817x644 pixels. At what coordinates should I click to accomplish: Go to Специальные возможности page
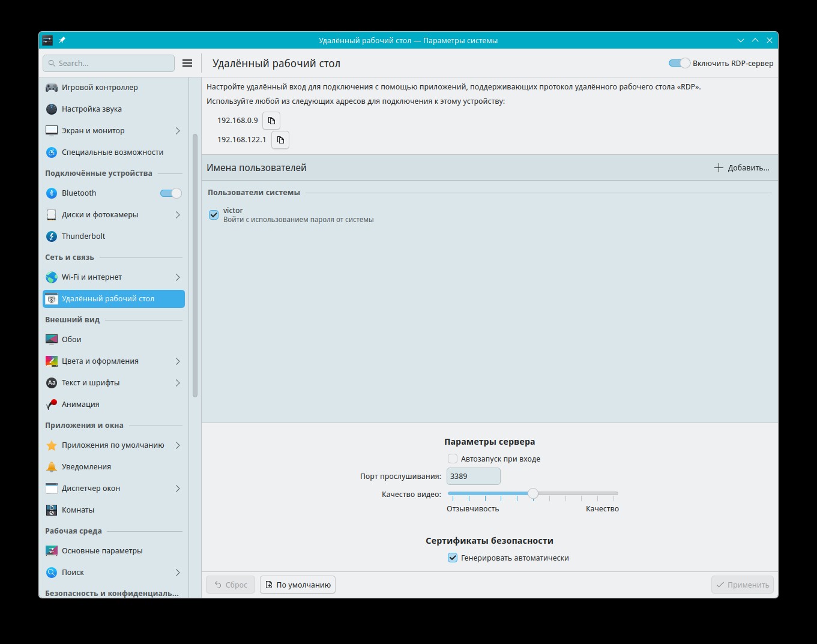pos(113,152)
